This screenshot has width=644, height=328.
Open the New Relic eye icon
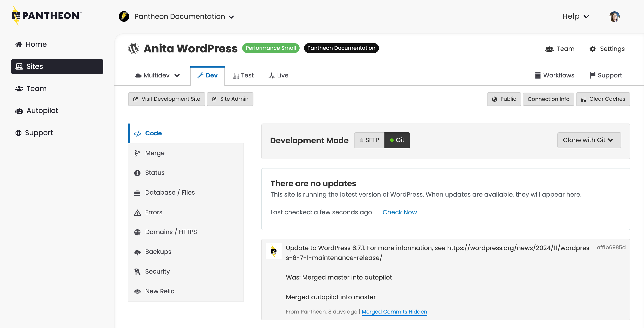137,291
